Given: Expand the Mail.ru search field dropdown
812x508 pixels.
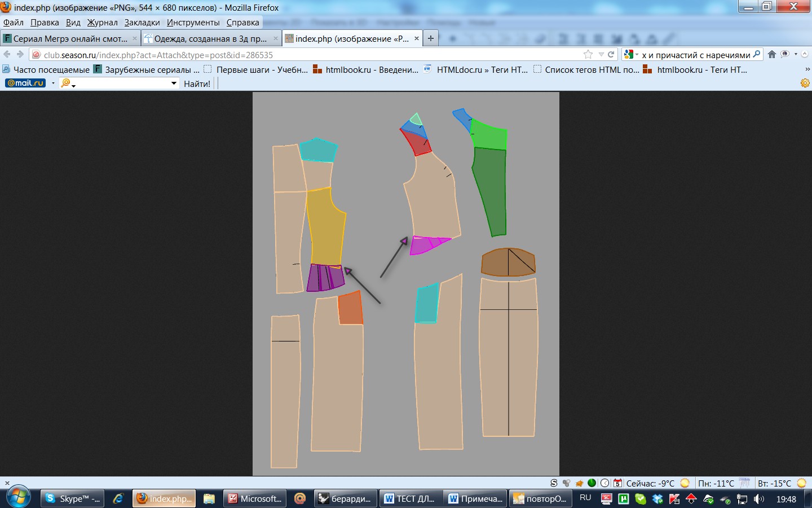Looking at the screenshot, I should [174, 84].
